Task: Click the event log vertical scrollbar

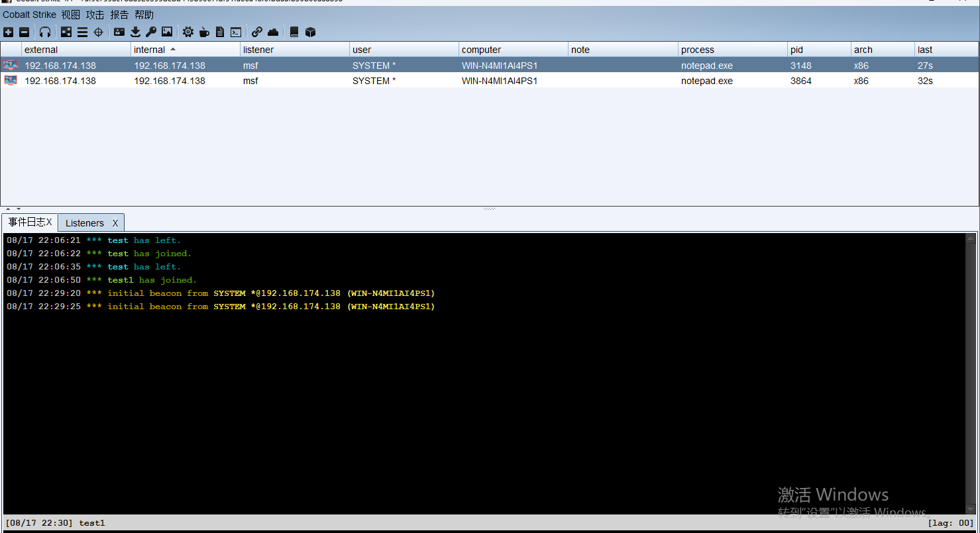Action: point(971,373)
